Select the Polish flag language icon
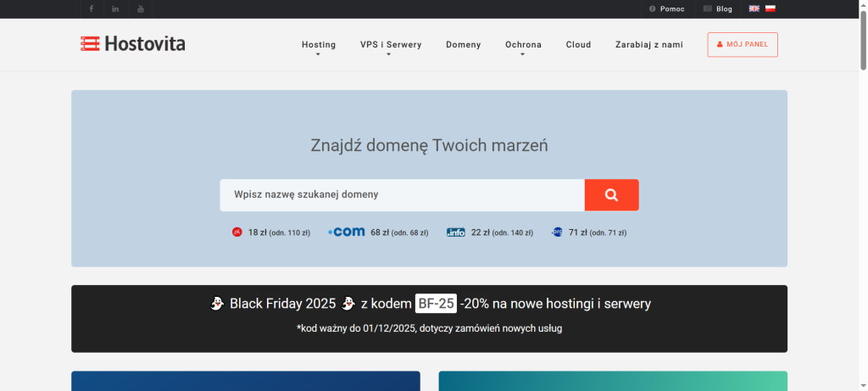This screenshot has height=391, width=868. [771, 8]
